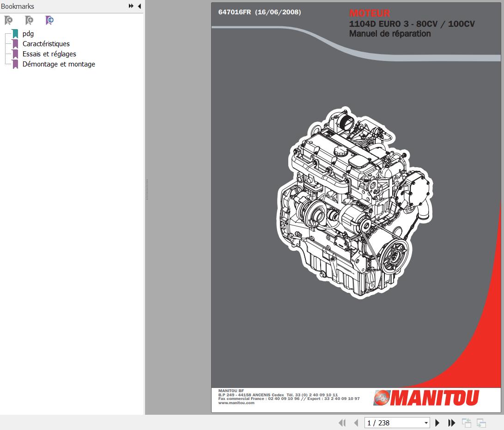Click the '1104D EURO 3 - 80CV / 100CV' title

412,24
